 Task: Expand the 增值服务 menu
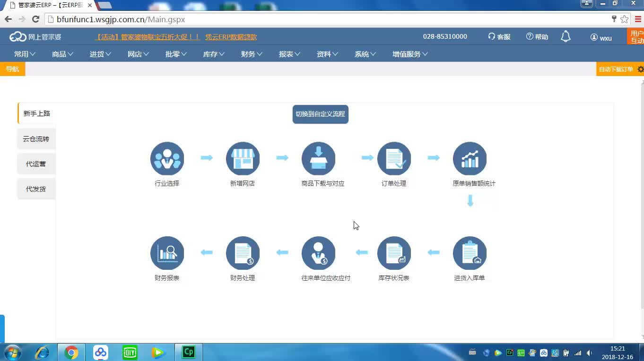tap(410, 54)
